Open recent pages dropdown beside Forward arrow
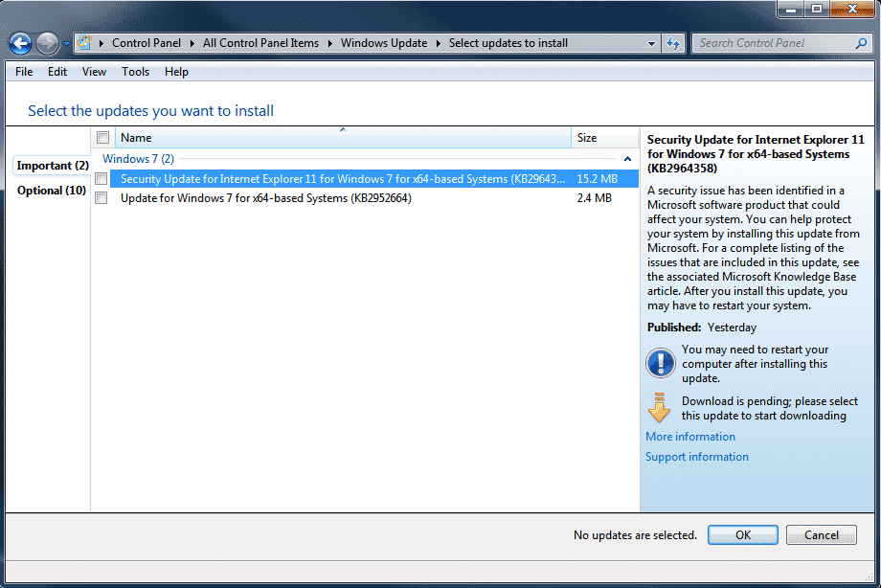Screen dimensions: 881x588 [x=66, y=43]
